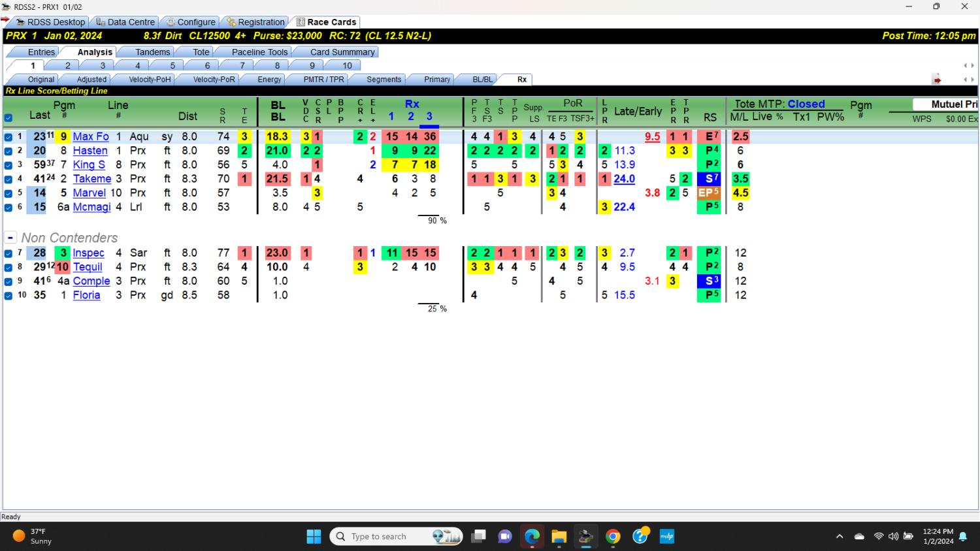Open Windows Start menu

(314, 537)
